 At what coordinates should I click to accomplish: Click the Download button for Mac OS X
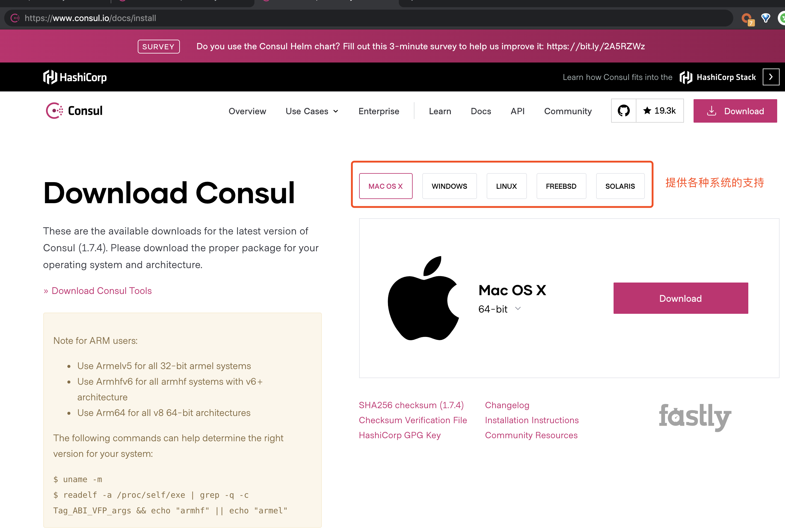tap(680, 298)
